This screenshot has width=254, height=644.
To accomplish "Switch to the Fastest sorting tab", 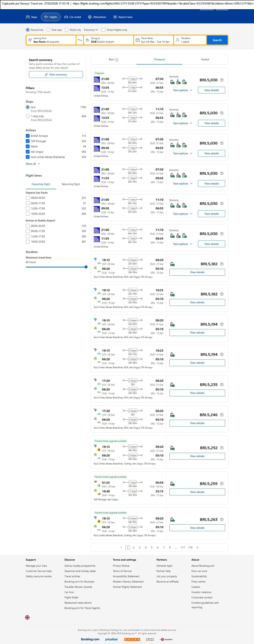I will 205,59.
